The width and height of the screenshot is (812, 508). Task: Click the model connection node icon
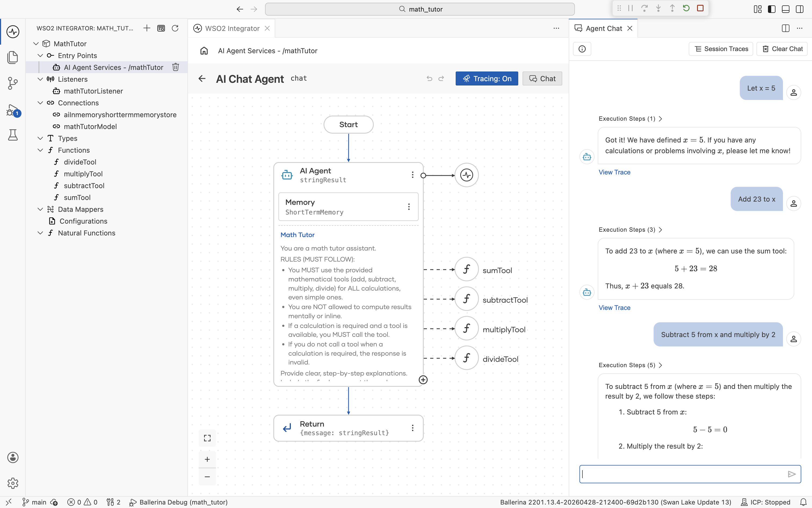466,175
